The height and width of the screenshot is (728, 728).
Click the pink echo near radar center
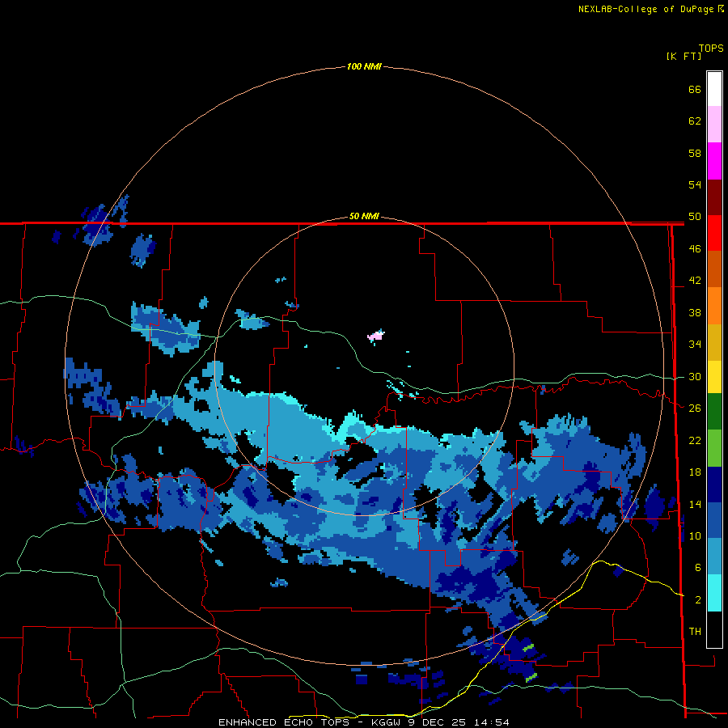(x=375, y=336)
